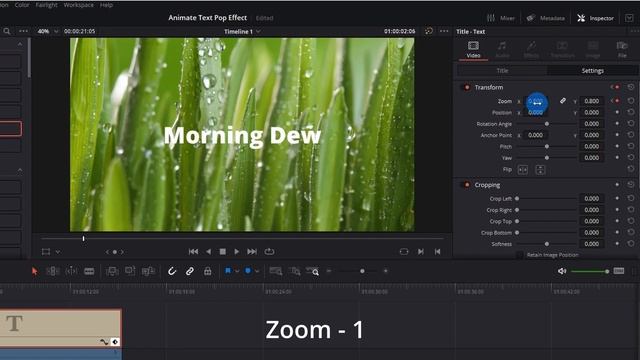Screen dimensions: 640x360
Task: Toggle the Cropping section enable switch
Action: tap(466, 185)
